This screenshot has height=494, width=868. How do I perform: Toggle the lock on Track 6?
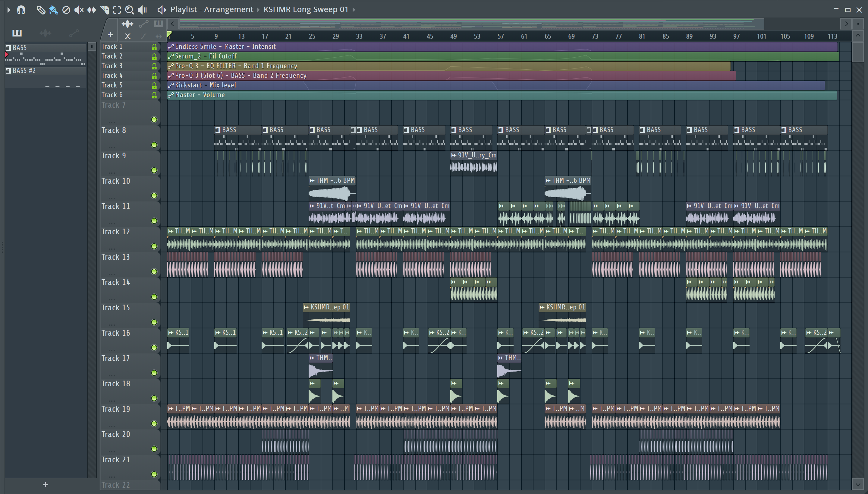[x=154, y=95]
